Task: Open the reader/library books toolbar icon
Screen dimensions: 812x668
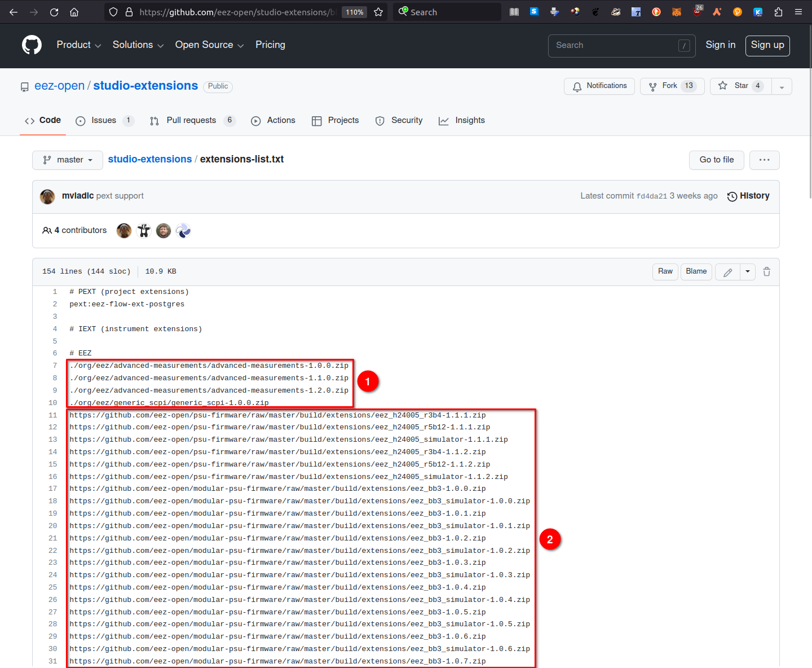Action: (514, 12)
